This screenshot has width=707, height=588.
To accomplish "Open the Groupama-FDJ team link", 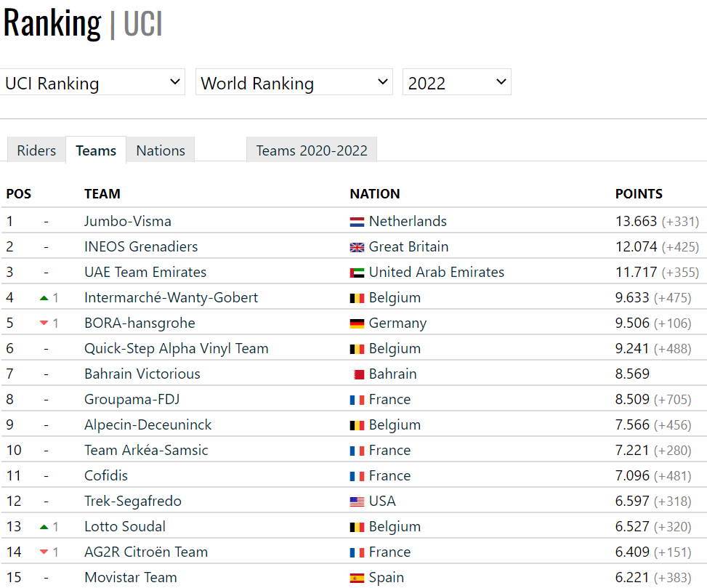I will 132,399.
